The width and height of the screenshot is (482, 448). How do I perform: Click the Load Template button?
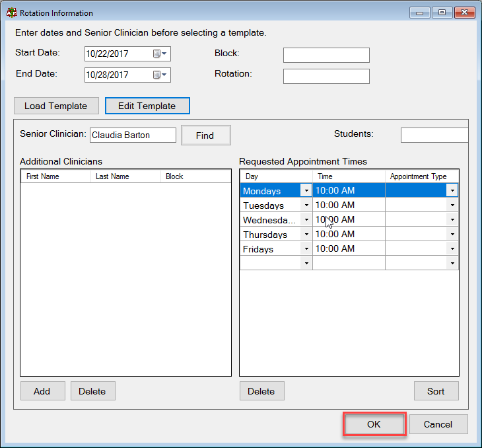tap(56, 106)
